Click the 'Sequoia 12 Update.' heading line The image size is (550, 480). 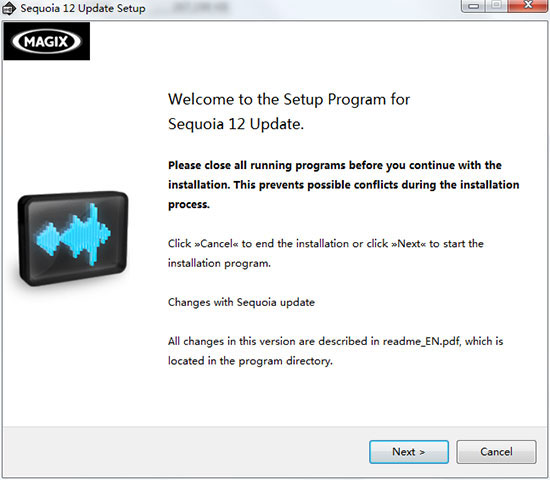click(x=236, y=124)
